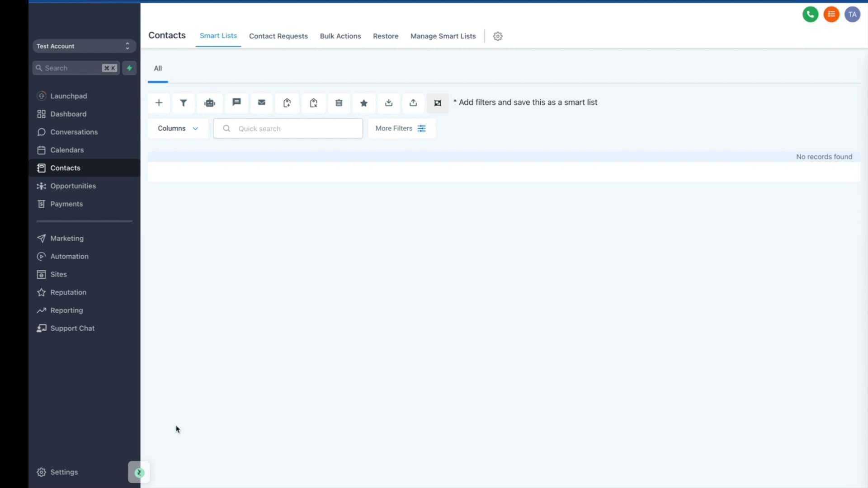Select the SMS message bubble icon
The image size is (868, 488).
click(236, 103)
